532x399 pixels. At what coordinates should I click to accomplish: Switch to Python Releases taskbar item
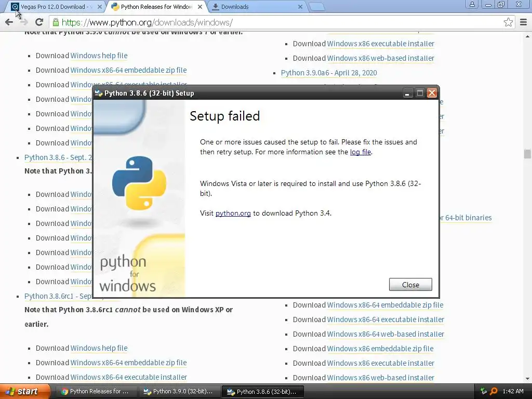[95, 392]
